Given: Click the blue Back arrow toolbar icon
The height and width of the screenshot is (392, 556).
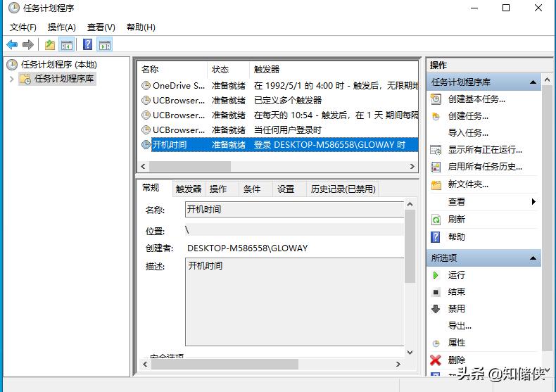Looking at the screenshot, I should click(12, 44).
